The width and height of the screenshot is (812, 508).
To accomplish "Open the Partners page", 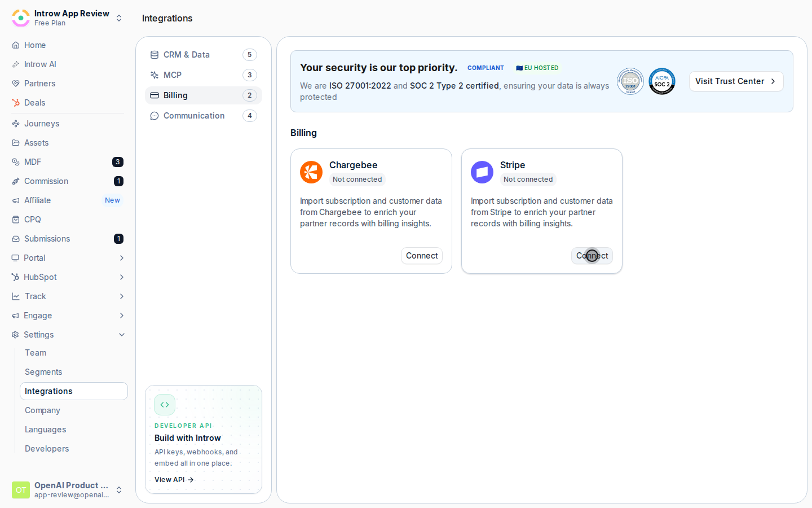I will 68,84.
